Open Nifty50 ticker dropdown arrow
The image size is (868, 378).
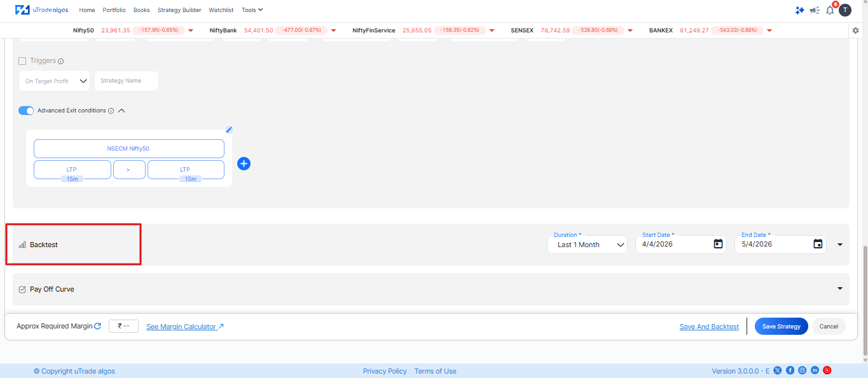pyautogui.click(x=191, y=30)
